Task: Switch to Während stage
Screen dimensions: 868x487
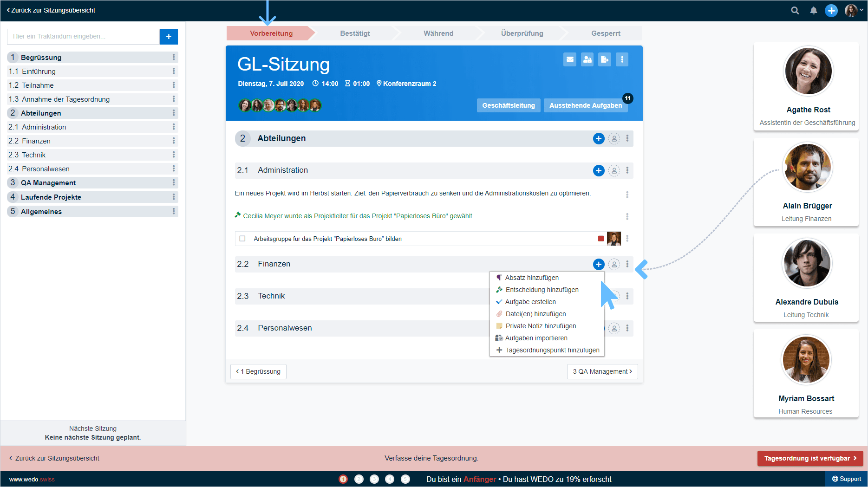Action: (x=438, y=33)
